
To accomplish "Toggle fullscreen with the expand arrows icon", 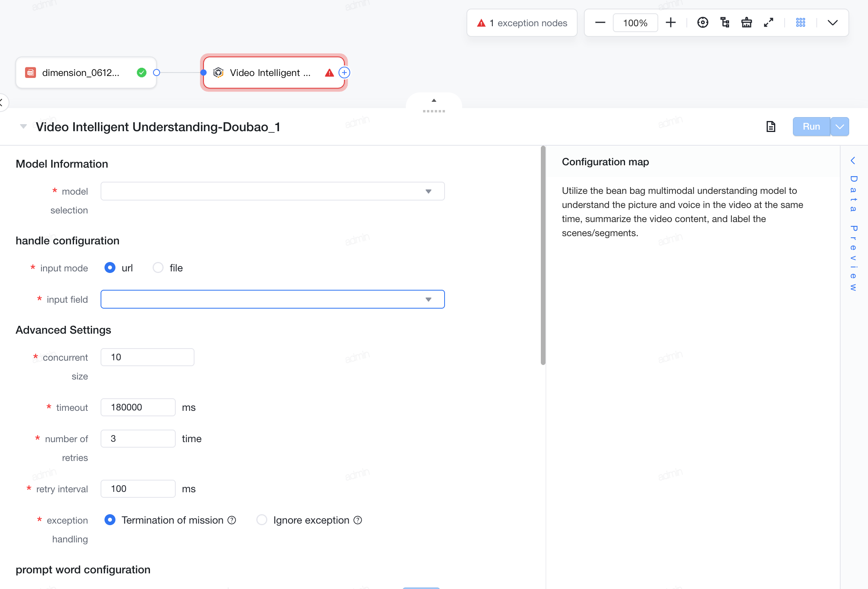I will (769, 23).
